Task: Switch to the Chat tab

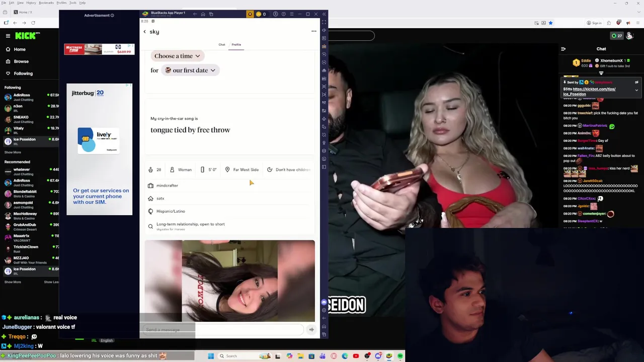Action: point(221,45)
